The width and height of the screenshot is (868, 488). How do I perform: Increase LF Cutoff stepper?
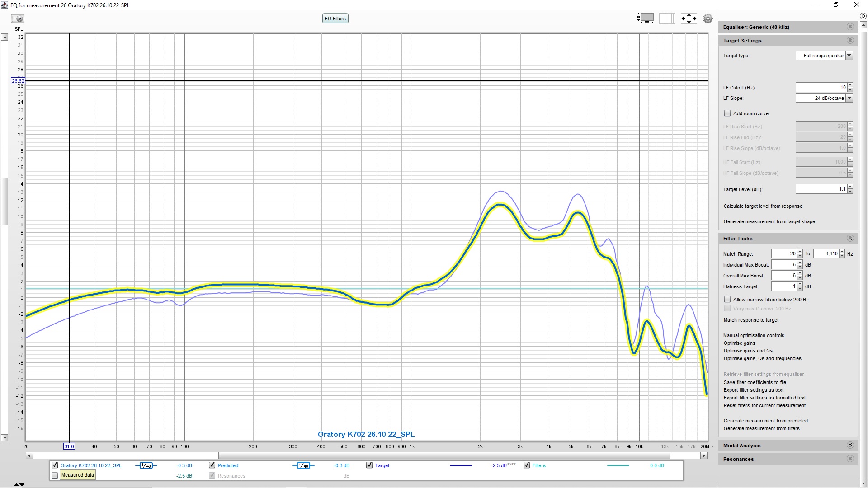(850, 85)
